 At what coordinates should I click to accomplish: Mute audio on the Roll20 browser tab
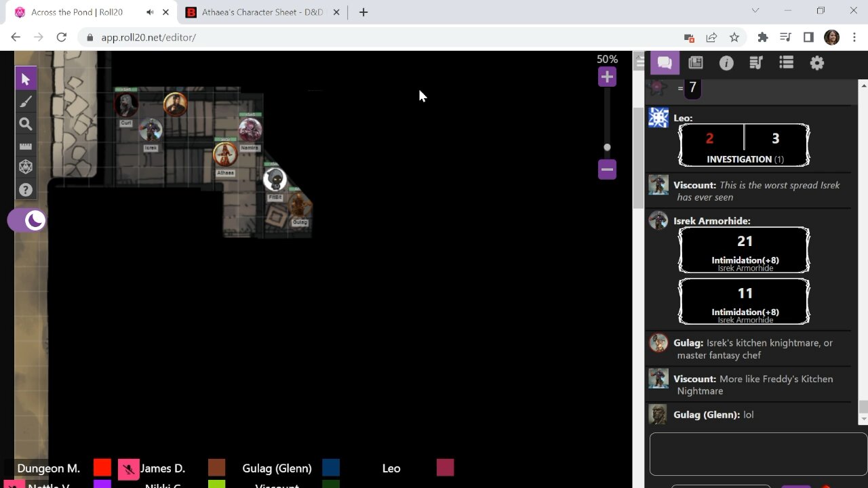[150, 12]
